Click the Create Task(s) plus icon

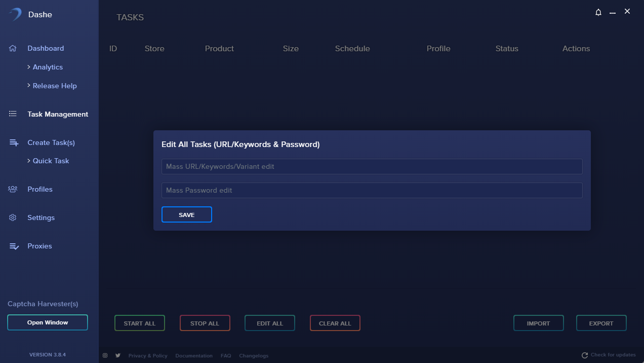tap(14, 142)
